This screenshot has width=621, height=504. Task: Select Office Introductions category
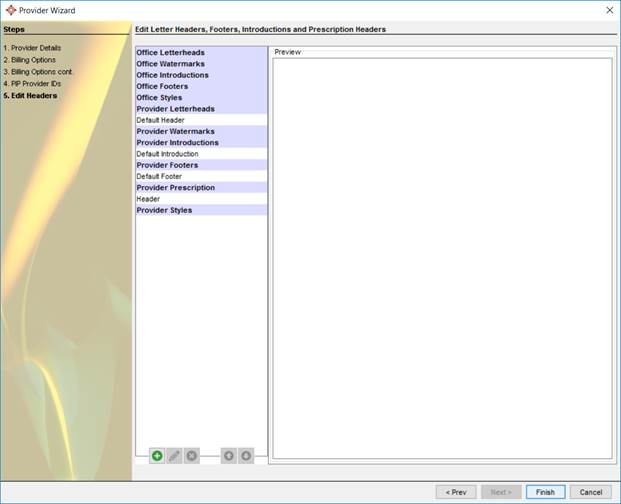point(201,75)
